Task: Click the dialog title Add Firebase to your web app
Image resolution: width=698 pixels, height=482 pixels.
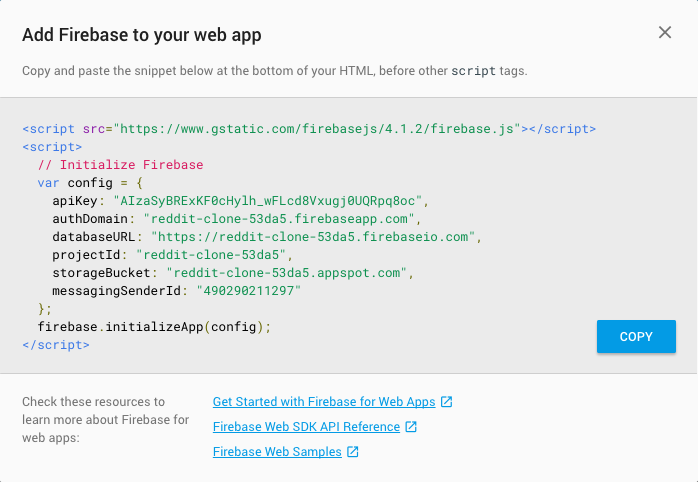Action: 142,35
